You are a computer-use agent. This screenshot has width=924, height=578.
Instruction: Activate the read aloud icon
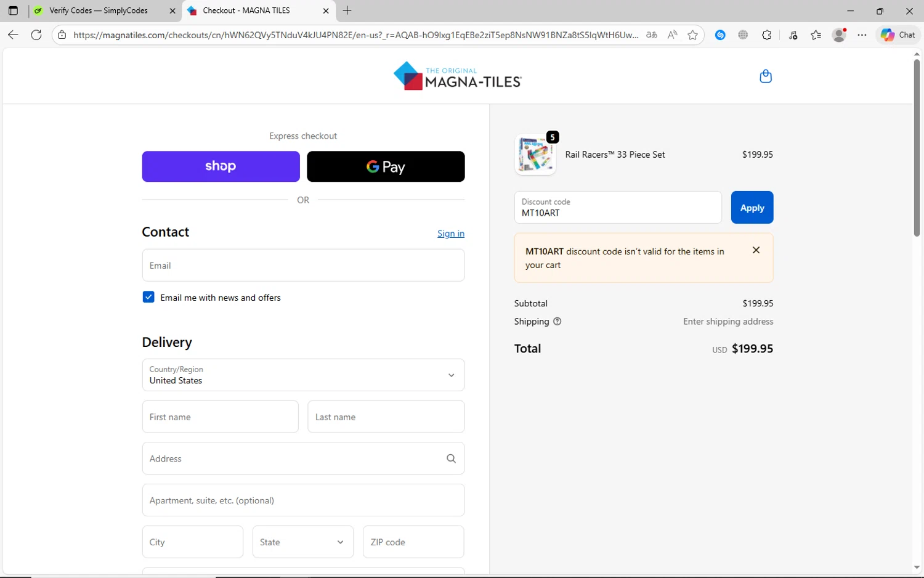672,35
